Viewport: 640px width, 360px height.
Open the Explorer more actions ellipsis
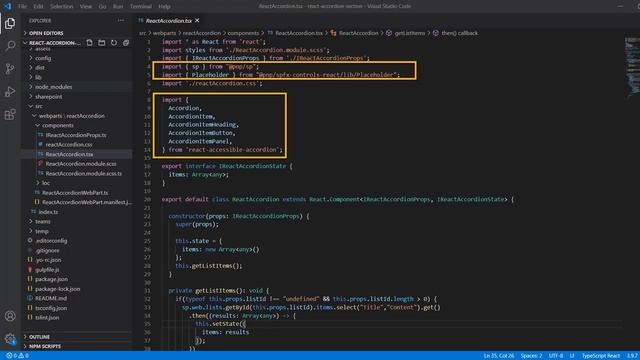(121, 20)
